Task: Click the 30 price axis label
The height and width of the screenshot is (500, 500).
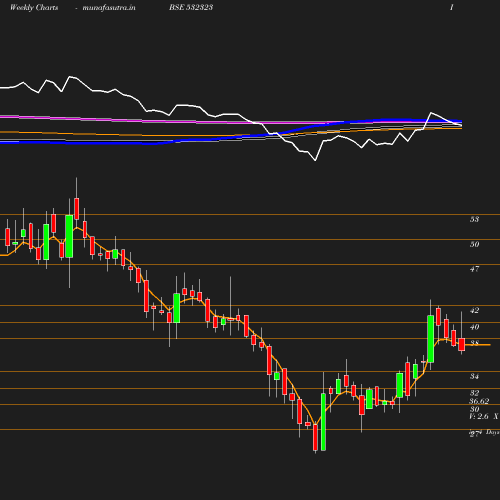Action: 474,409
